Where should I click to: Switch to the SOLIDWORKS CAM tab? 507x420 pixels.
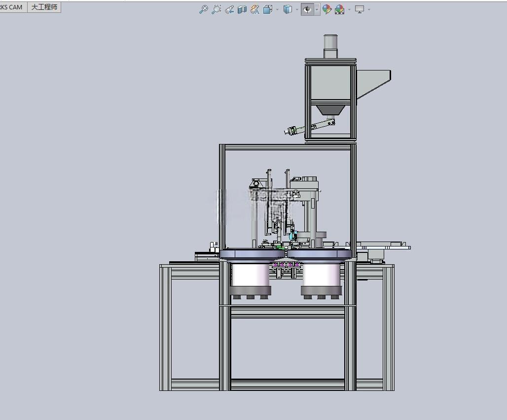click(12, 7)
